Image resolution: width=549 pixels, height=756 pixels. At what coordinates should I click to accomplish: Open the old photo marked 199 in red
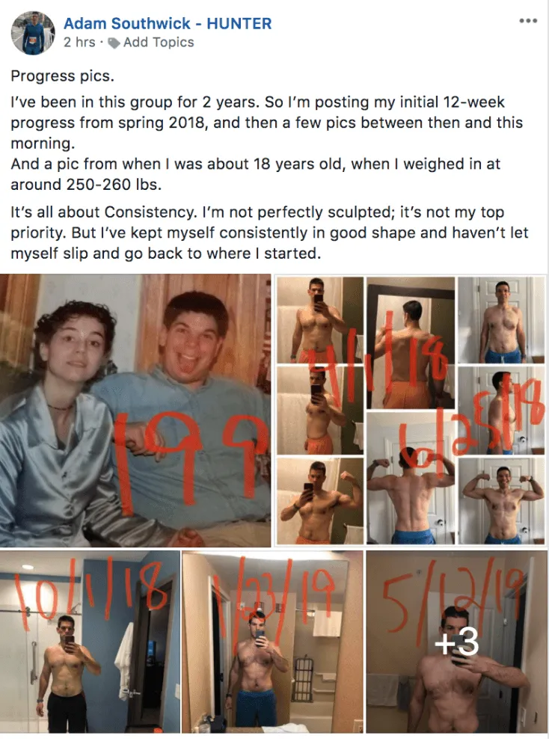pos(135,411)
